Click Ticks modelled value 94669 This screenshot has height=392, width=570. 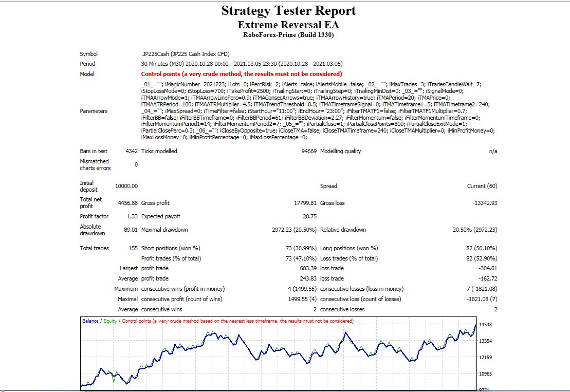(x=309, y=151)
